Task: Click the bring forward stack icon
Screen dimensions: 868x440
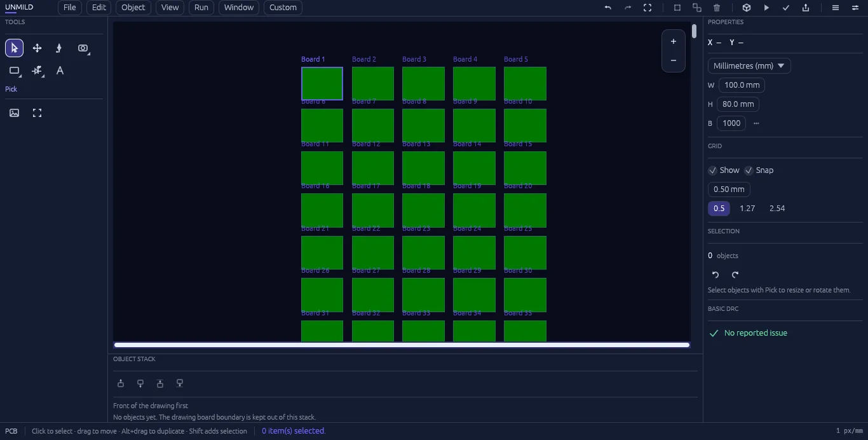Action: [121, 383]
